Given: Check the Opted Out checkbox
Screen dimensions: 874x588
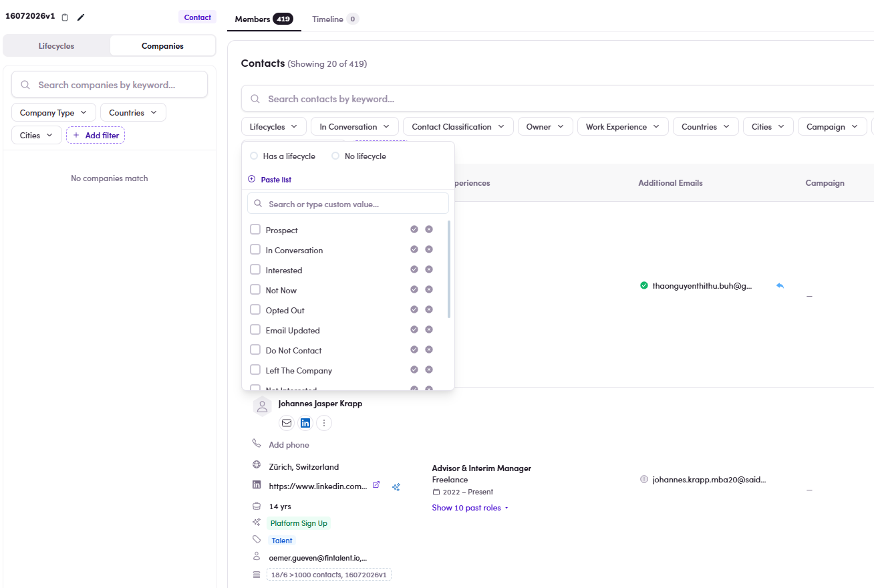Looking at the screenshot, I should coord(255,309).
